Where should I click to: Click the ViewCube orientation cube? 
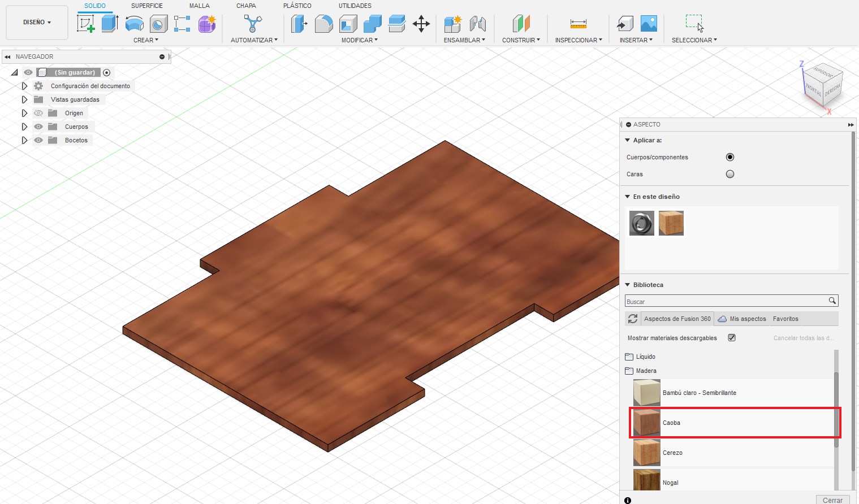(x=823, y=85)
